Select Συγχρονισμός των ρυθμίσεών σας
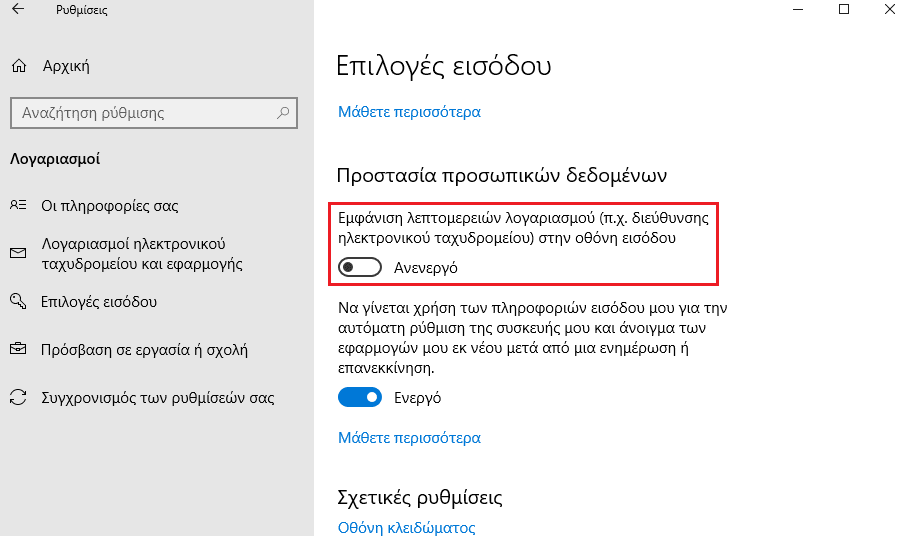Viewport: 904px width, 536px height. coord(157,398)
